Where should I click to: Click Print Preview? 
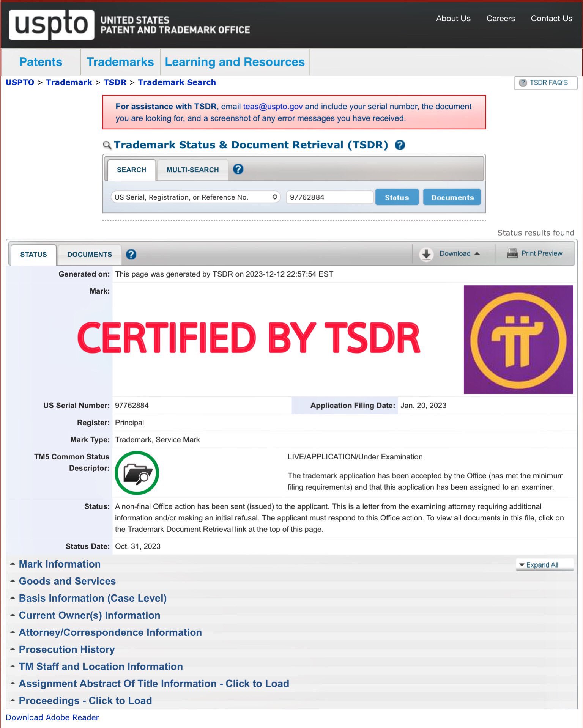click(x=542, y=253)
